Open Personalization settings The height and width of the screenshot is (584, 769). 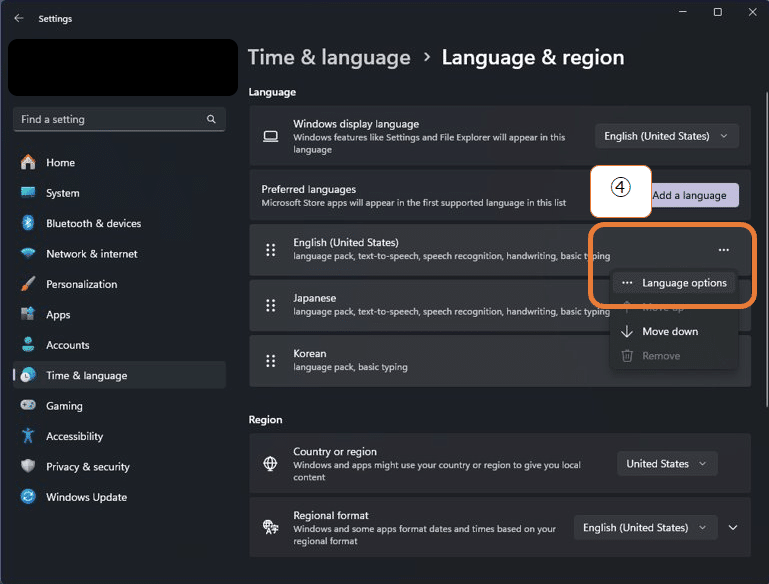click(119, 284)
